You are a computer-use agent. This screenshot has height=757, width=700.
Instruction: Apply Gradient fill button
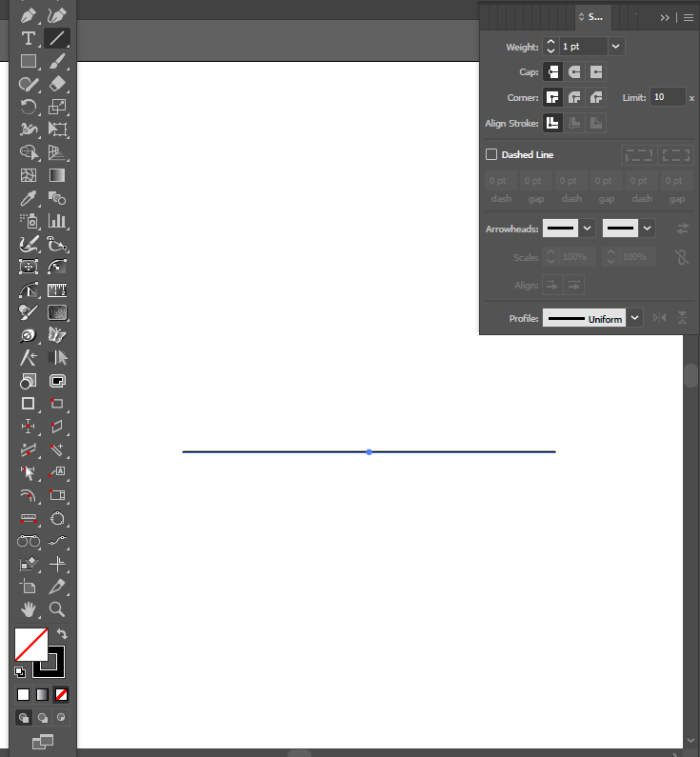tap(43, 695)
